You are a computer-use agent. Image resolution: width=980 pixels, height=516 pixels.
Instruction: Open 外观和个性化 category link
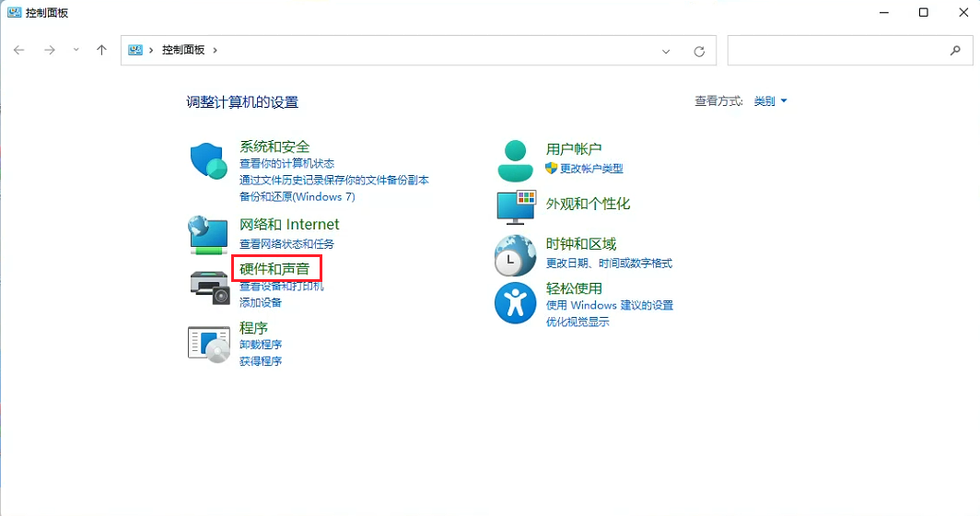tap(588, 204)
